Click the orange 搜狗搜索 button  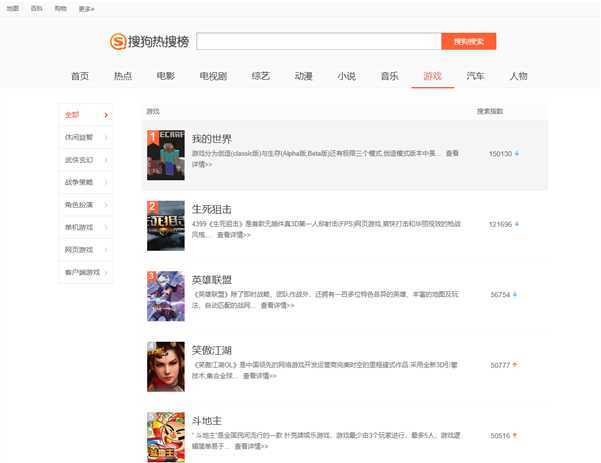click(x=468, y=41)
